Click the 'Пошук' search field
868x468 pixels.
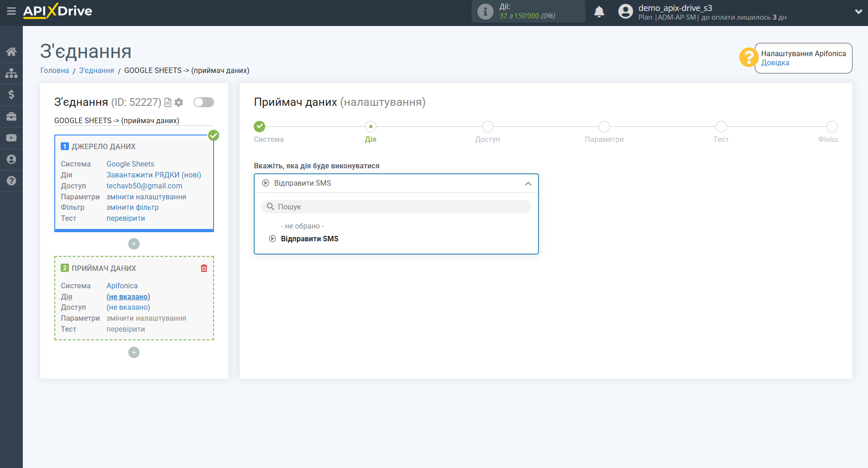pyautogui.click(x=396, y=207)
